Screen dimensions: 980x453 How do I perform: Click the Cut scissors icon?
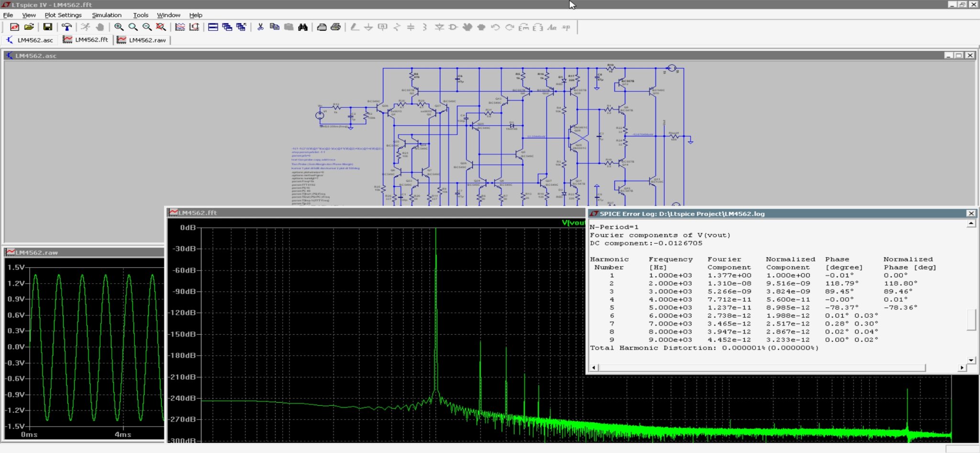click(260, 27)
